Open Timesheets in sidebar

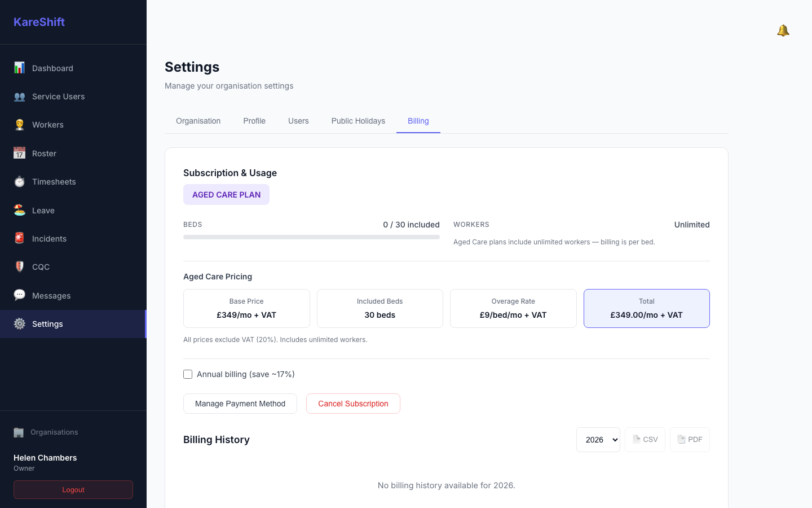73,182
